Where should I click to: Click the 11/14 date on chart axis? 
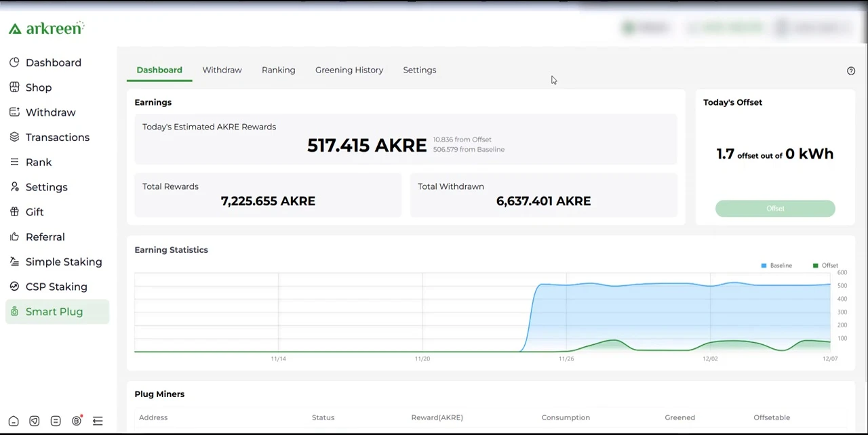(x=278, y=358)
